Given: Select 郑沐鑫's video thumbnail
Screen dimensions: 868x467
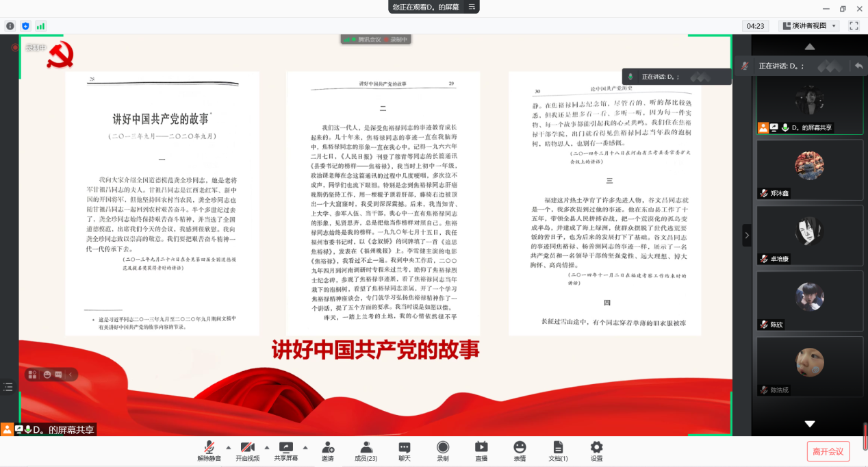Looking at the screenshot, I should (x=809, y=170).
